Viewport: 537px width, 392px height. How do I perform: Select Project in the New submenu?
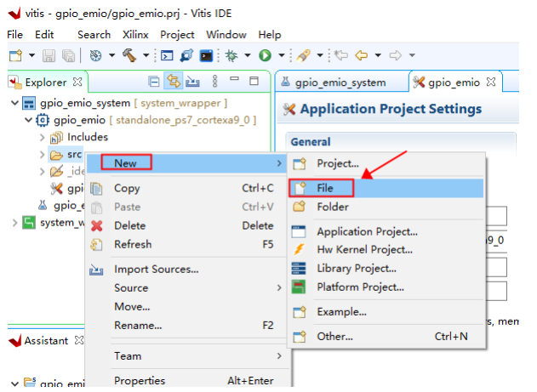tap(386, 163)
